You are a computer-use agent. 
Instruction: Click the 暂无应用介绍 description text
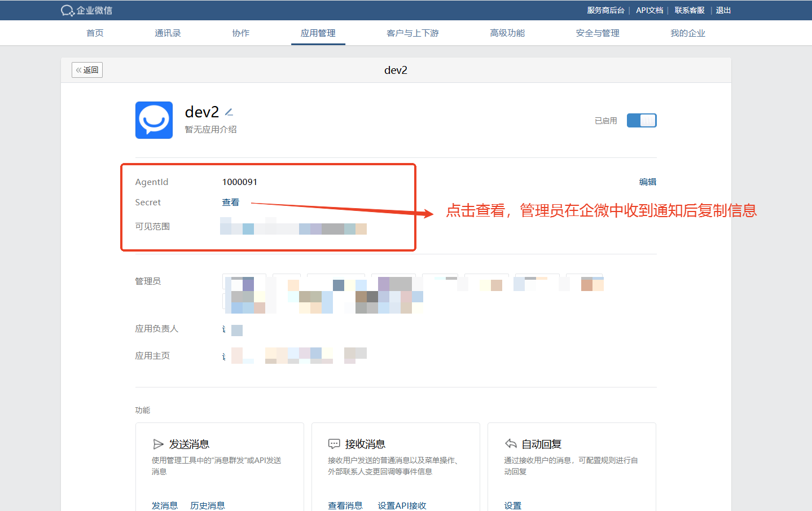click(x=211, y=129)
